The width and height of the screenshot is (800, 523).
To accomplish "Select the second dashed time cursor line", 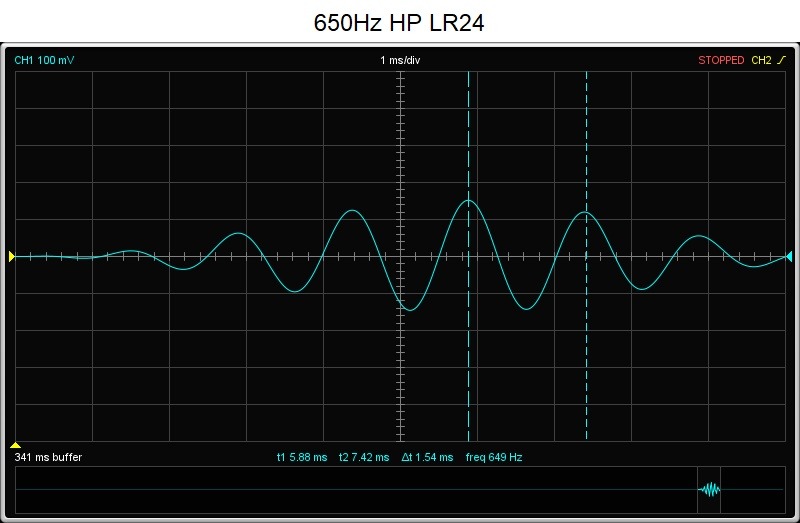I will tap(586, 256).
